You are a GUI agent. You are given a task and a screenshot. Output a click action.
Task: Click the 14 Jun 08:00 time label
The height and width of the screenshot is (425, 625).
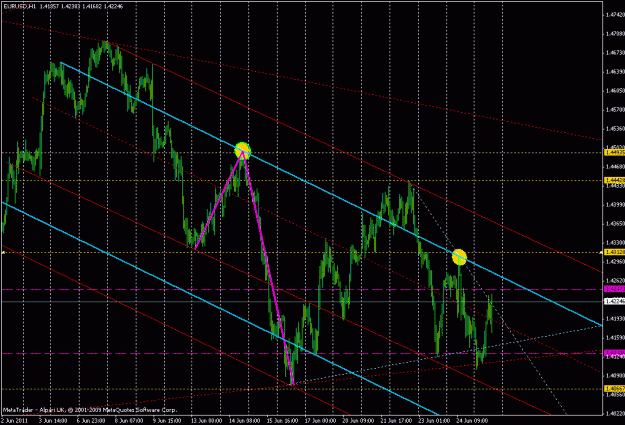point(244,421)
